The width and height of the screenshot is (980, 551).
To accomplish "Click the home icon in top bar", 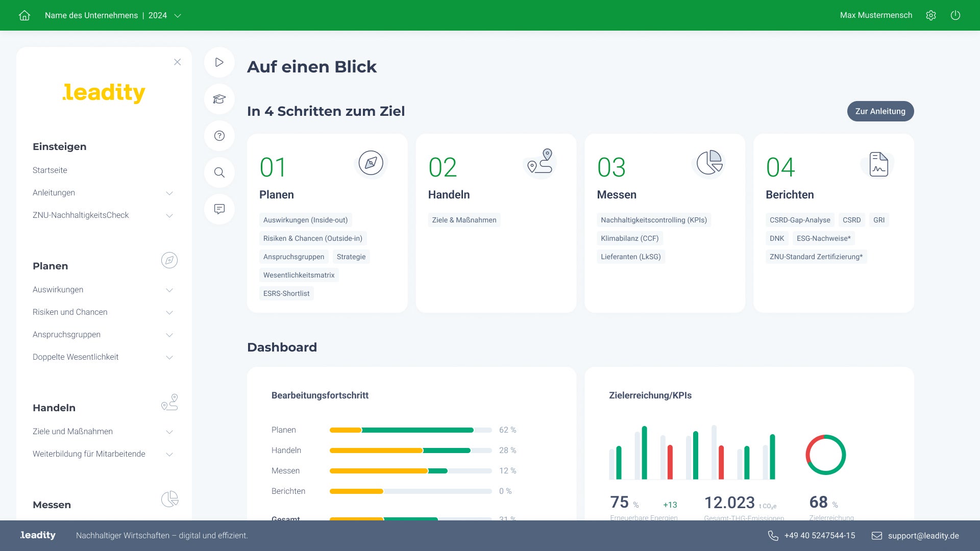I will click(24, 15).
